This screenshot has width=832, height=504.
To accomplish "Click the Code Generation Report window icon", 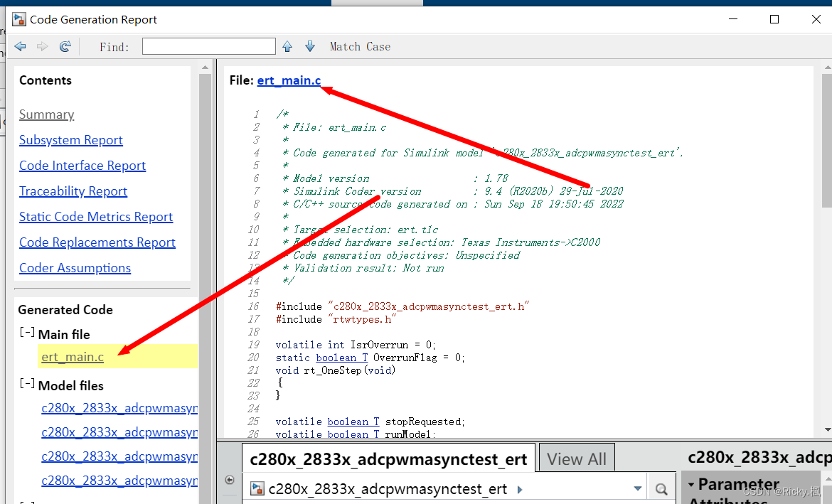I will coord(19,20).
